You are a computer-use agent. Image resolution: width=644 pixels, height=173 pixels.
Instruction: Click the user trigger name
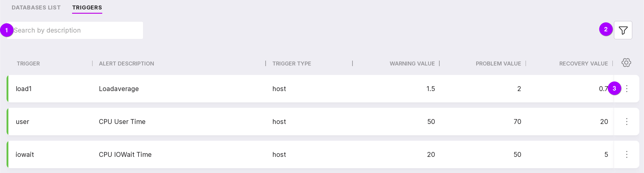[22, 122]
